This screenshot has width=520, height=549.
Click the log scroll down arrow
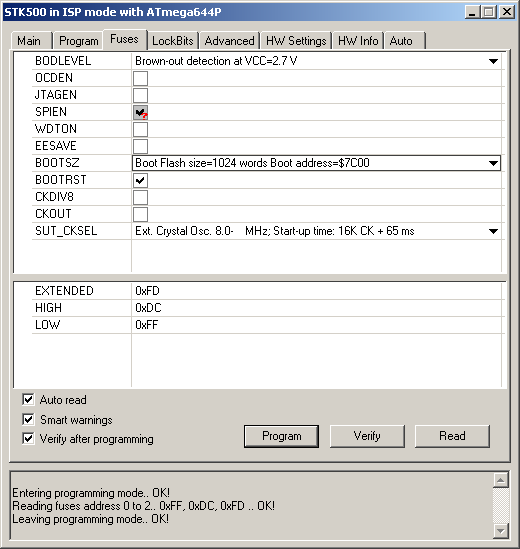500,531
